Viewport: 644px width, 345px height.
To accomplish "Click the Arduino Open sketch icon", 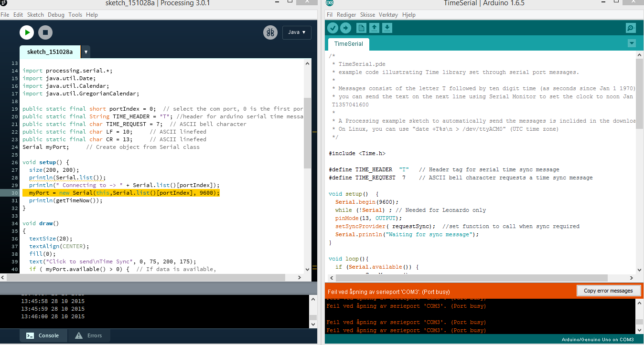I will (375, 28).
